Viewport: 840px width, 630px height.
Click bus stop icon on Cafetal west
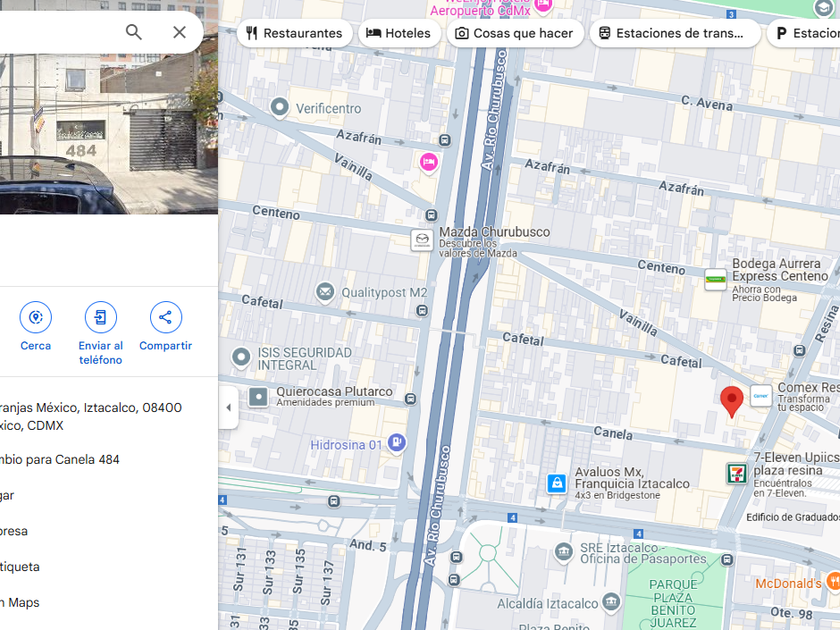click(x=422, y=311)
